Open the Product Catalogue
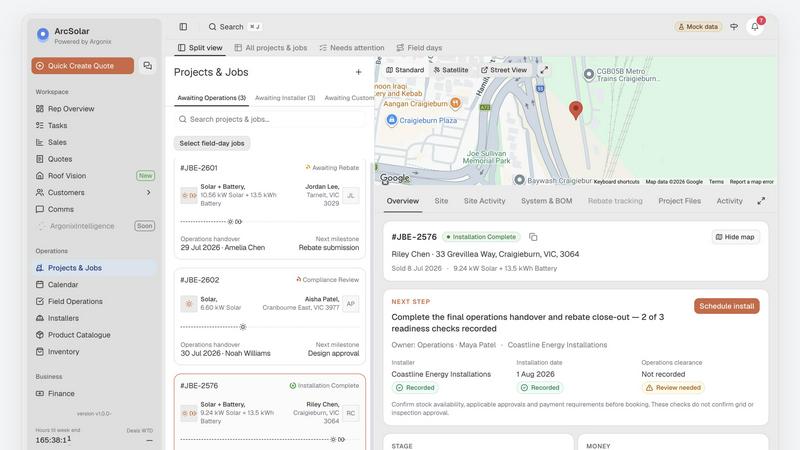 (92, 335)
